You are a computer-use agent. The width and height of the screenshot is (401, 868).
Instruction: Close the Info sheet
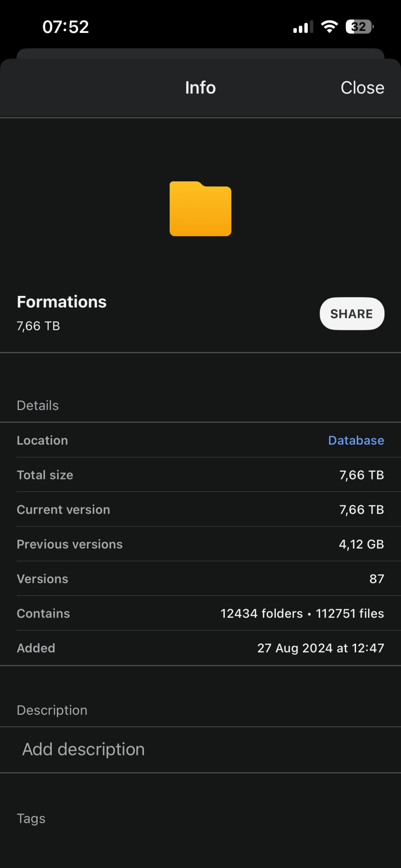pyautogui.click(x=362, y=88)
